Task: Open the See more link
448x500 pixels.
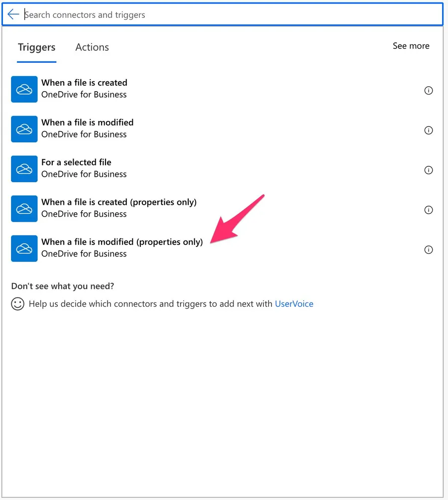Action: pos(411,46)
